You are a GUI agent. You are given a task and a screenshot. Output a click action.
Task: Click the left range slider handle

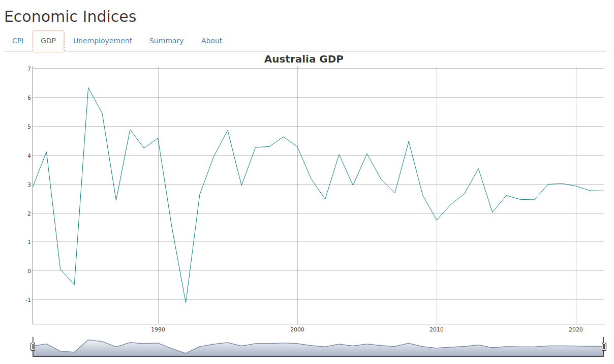pyautogui.click(x=33, y=347)
